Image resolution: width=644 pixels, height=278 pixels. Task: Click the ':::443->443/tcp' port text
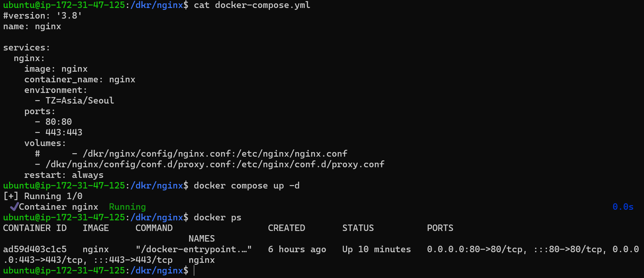[133, 260]
